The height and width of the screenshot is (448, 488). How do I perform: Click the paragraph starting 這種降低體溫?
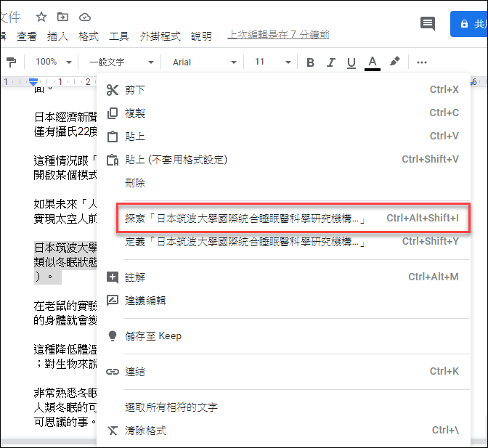pyautogui.click(x=65, y=357)
